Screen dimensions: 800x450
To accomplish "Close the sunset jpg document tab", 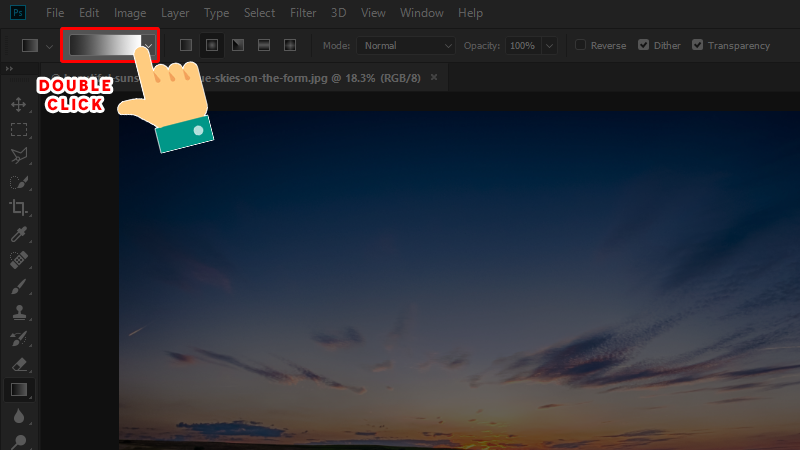I will [x=434, y=77].
